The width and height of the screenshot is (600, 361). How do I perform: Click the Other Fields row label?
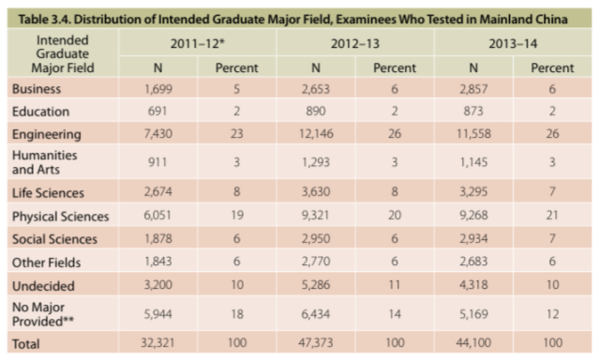pyautogui.click(x=46, y=263)
